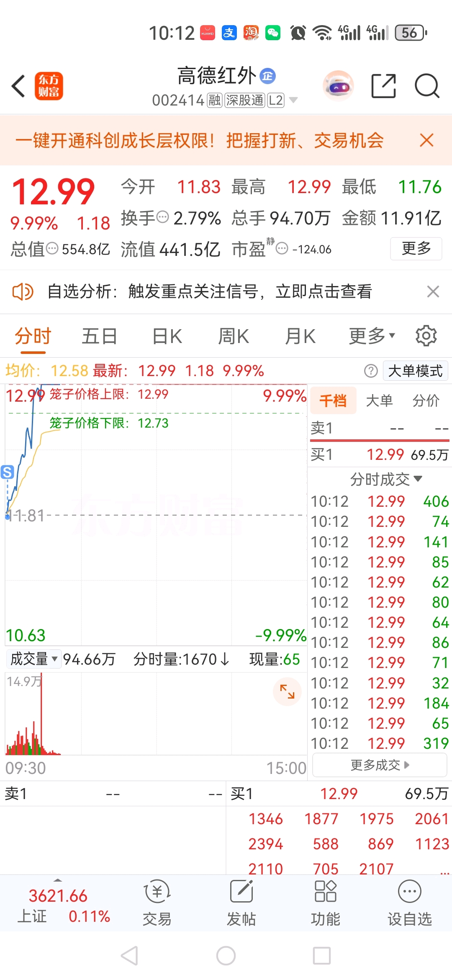
Task: Expand chart with fullscreen arrows icon
Action: [x=287, y=691]
